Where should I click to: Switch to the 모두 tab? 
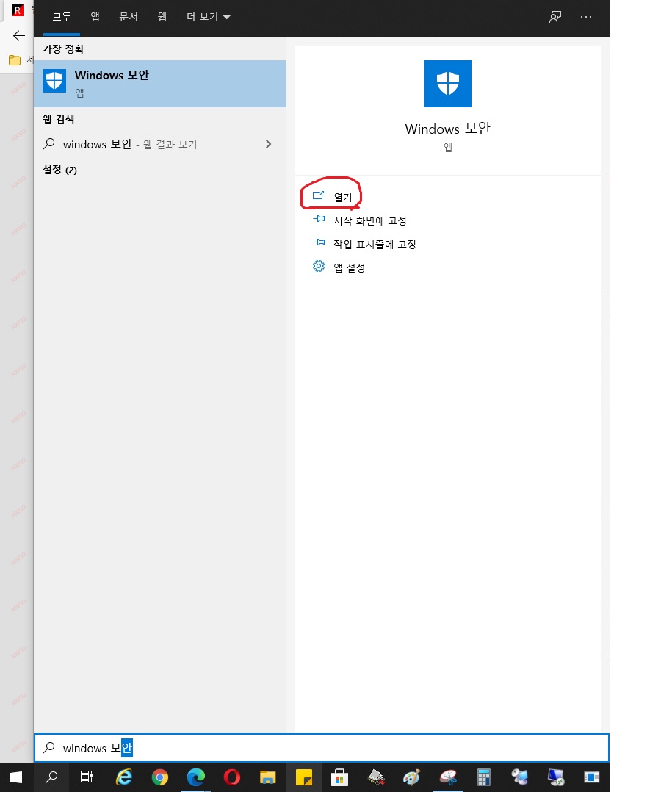click(62, 17)
